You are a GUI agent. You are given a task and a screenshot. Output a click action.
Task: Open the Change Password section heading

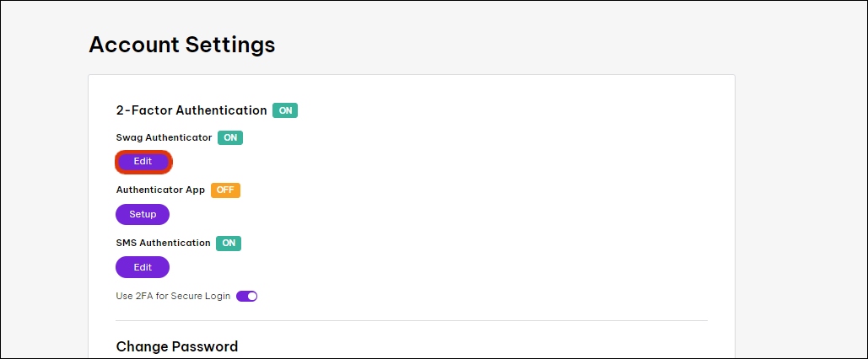[177, 346]
